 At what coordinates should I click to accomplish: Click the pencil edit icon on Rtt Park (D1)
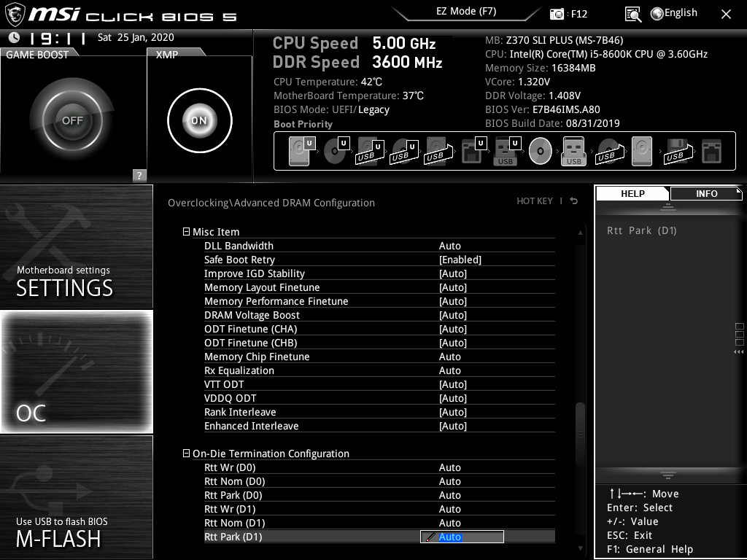click(430, 537)
